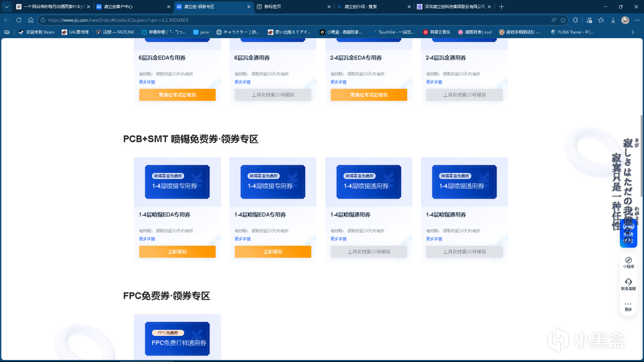This screenshot has width=644, height=362.
Task: Click the 2-4层沉金通用券 card title
Action: pyautogui.click(x=446, y=58)
